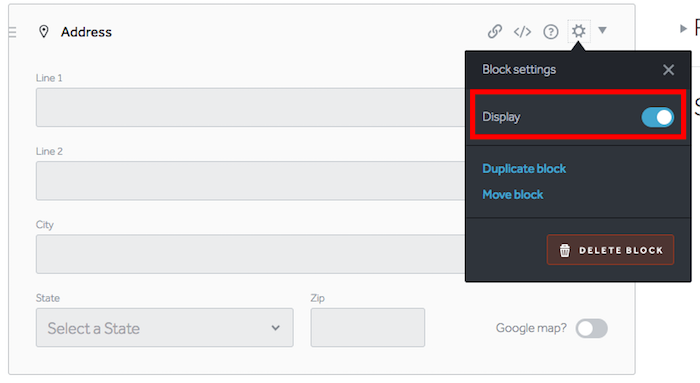Image resolution: width=700 pixels, height=383 pixels.
Task: Click the Delete Block button
Action: (610, 250)
